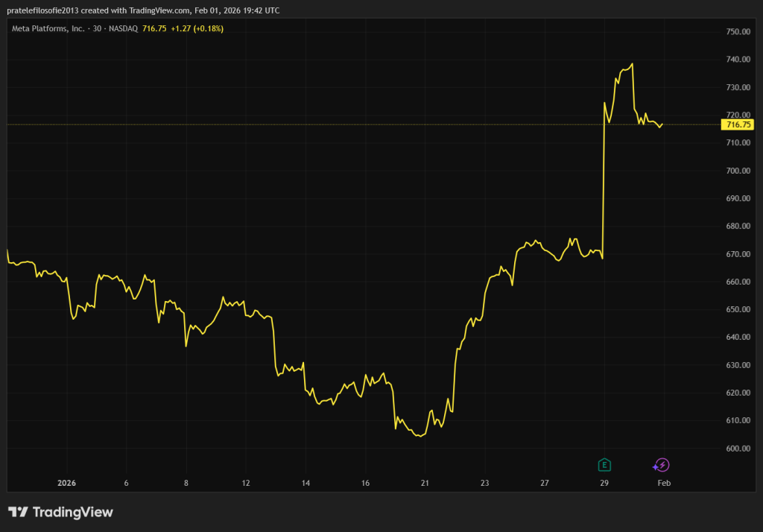The image size is (763, 532).
Task: Click the Feb label on time axis
Action: 663,483
